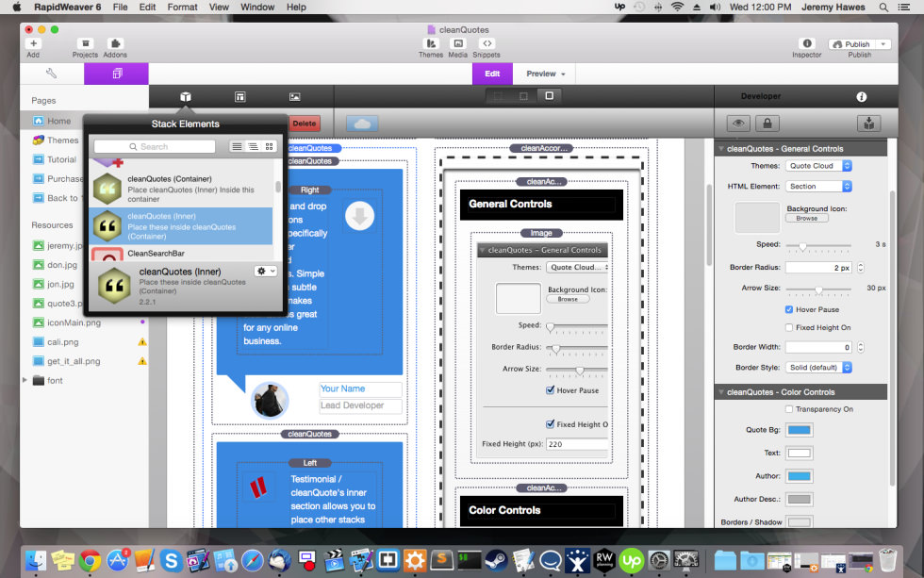The width and height of the screenshot is (924, 578).
Task: Open the Media browser icon
Action: 458,43
